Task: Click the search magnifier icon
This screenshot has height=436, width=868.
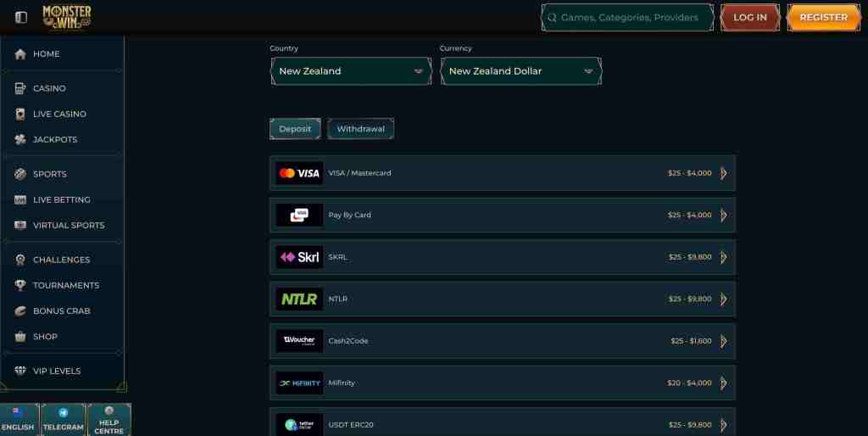Action: (x=552, y=17)
